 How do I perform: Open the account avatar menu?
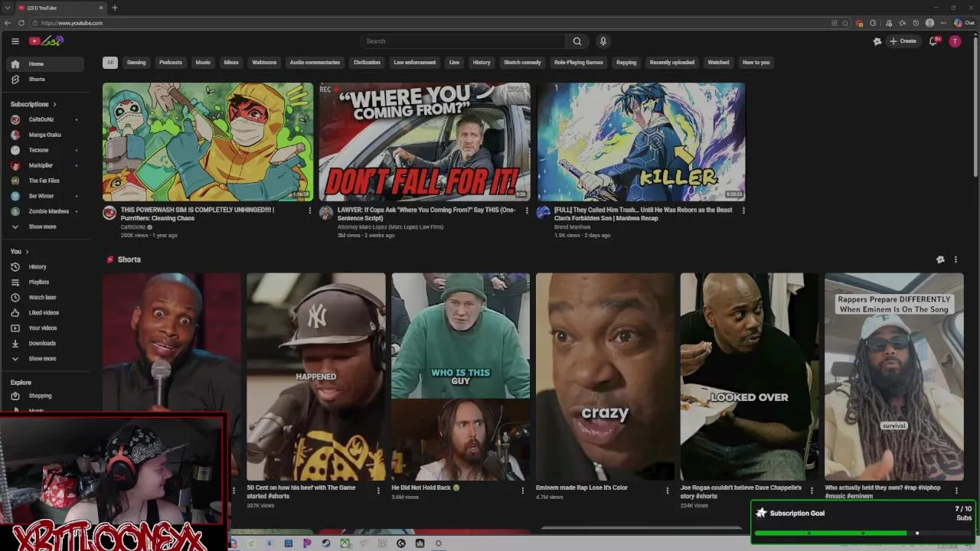tap(955, 41)
